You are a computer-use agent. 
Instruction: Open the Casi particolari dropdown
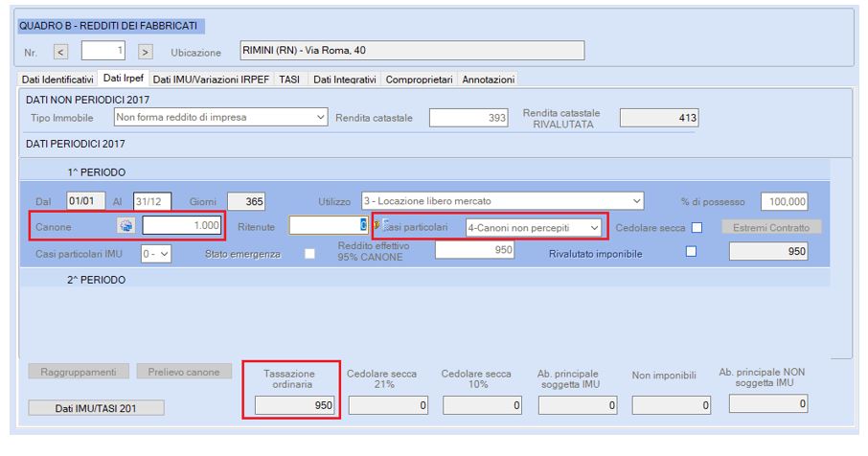(x=533, y=227)
